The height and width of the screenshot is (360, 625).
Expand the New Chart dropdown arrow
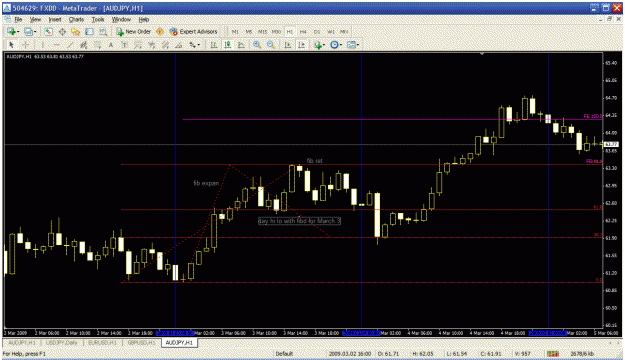pyautogui.click(x=18, y=32)
